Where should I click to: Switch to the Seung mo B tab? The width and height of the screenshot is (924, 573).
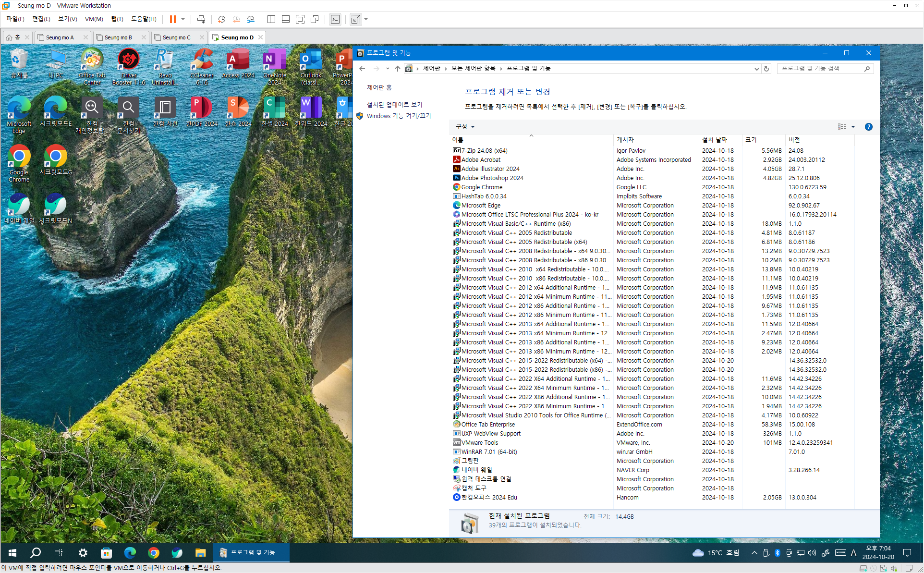tap(118, 37)
